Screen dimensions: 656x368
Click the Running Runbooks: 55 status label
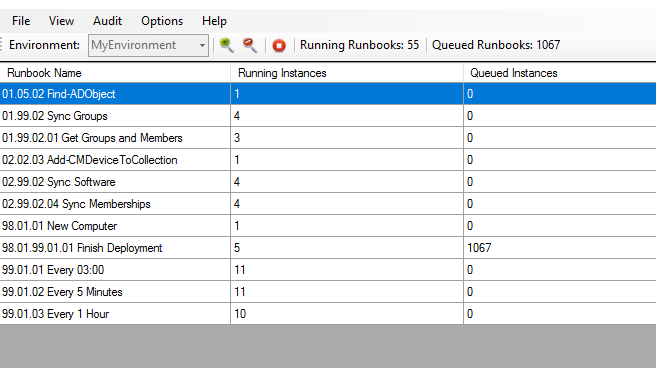tap(359, 45)
